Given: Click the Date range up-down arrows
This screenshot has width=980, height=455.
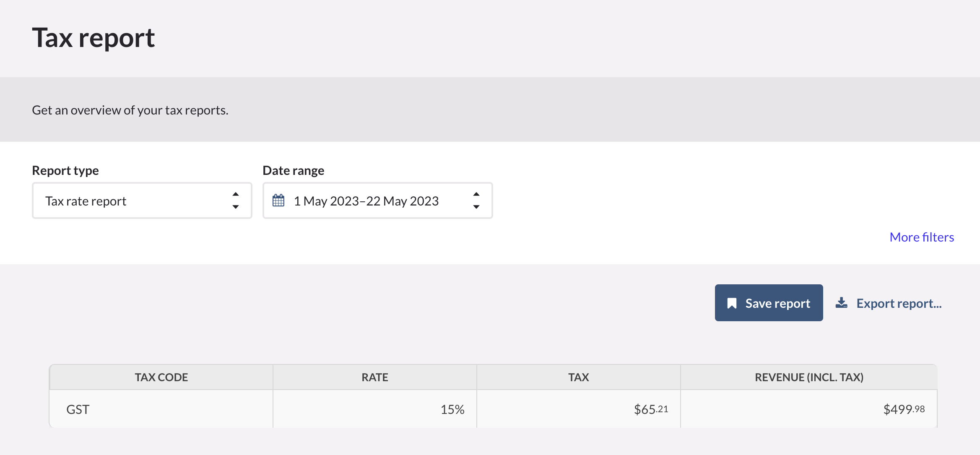Looking at the screenshot, I should 476,200.
